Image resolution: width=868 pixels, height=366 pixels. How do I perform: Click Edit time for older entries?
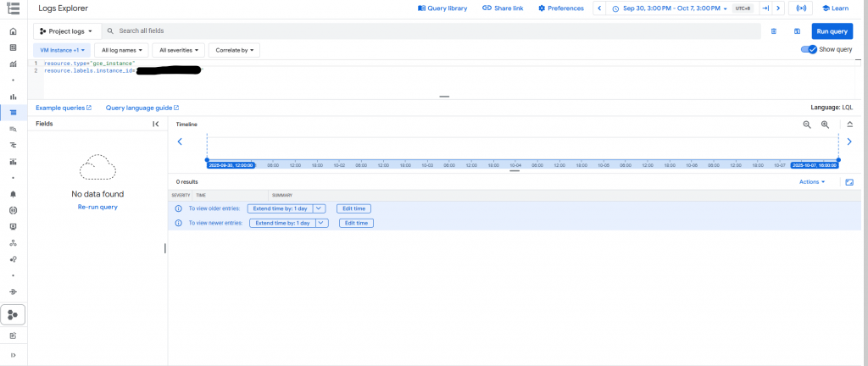tap(353, 208)
